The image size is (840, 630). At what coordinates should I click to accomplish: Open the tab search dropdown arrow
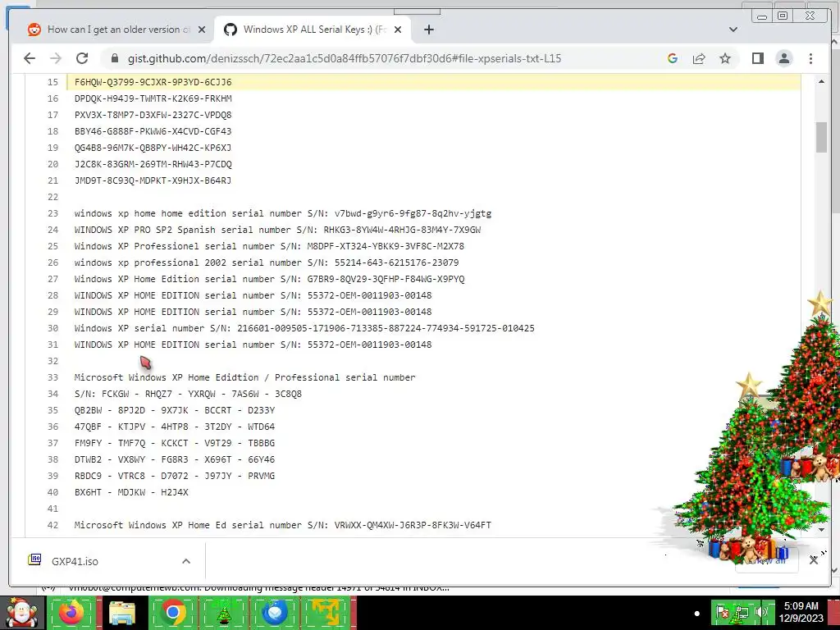733,30
